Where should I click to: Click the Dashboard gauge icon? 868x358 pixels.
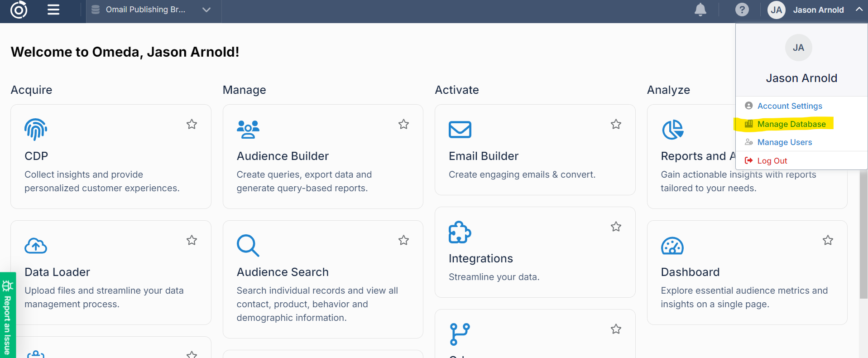tap(672, 246)
